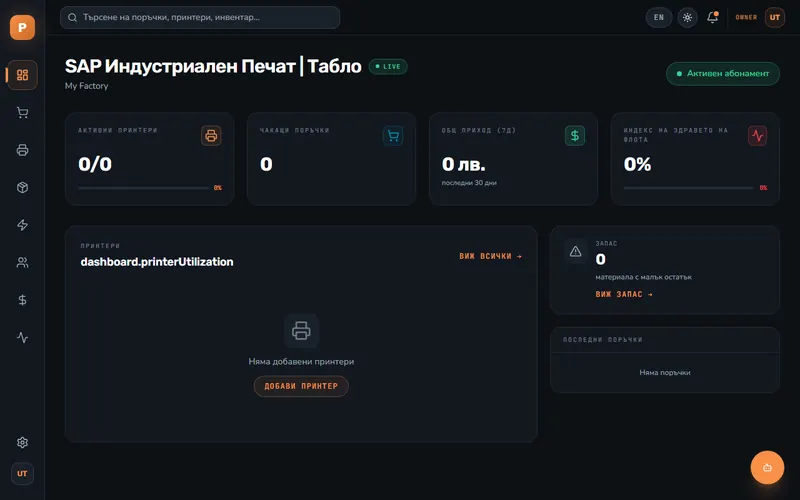This screenshot has width=800, height=500.
Task: Open the lightning bolt icon in sidebar
Action: click(x=22, y=225)
